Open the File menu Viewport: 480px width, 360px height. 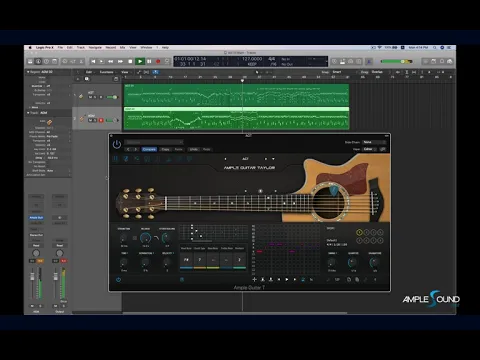pyautogui.click(x=60, y=48)
